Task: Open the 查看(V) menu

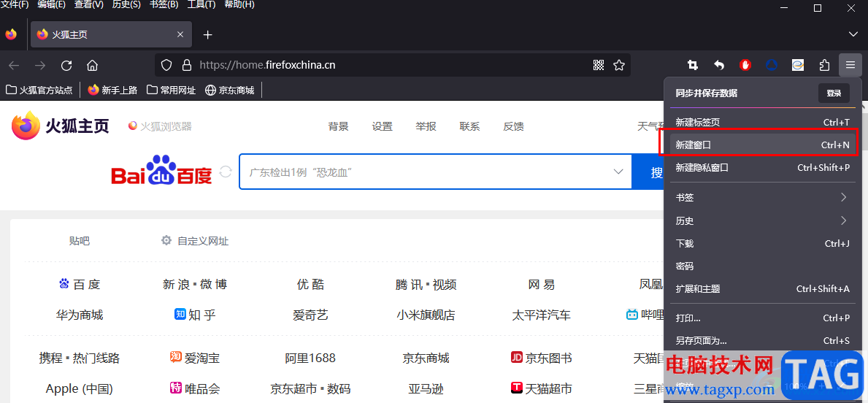Action: (88, 5)
